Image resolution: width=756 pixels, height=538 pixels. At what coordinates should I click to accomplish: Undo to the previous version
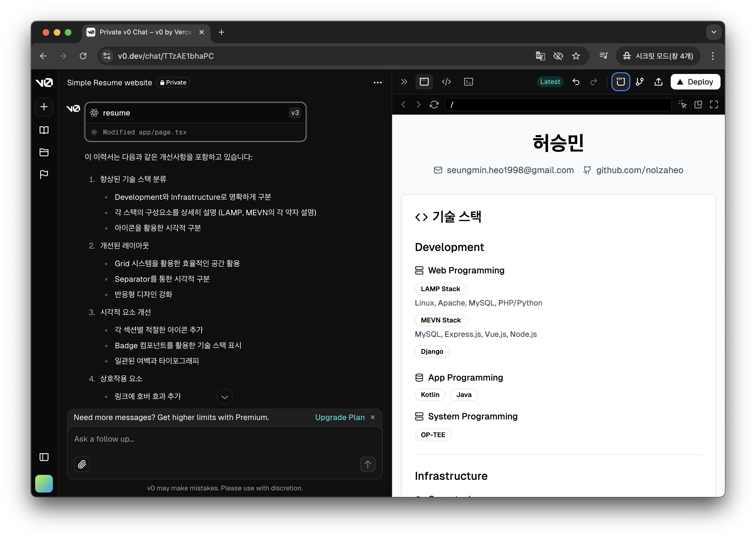click(576, 82)
